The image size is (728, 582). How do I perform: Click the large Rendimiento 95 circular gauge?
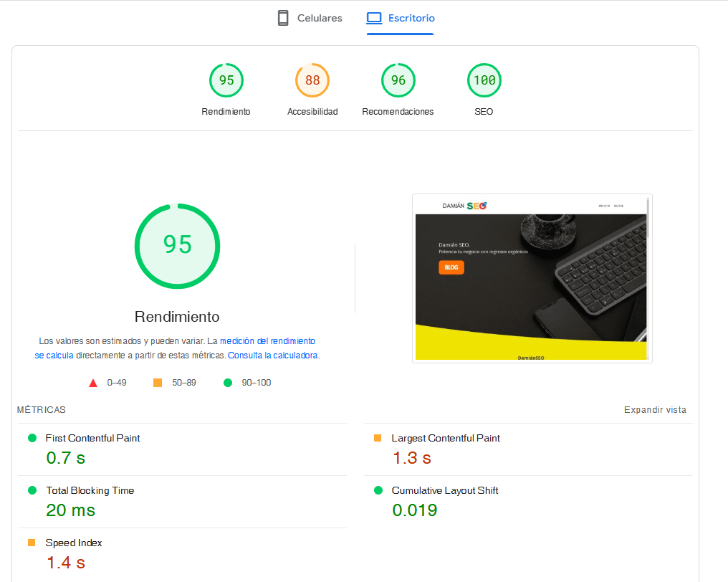point(177,246)
